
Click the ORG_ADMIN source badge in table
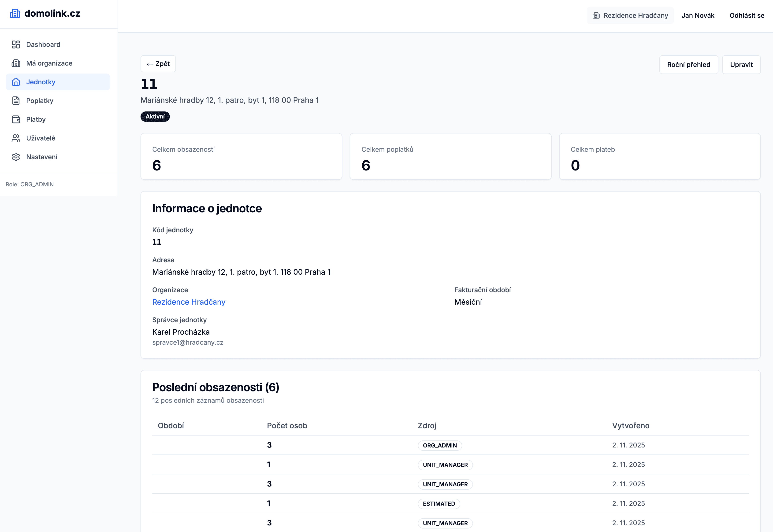439,445
